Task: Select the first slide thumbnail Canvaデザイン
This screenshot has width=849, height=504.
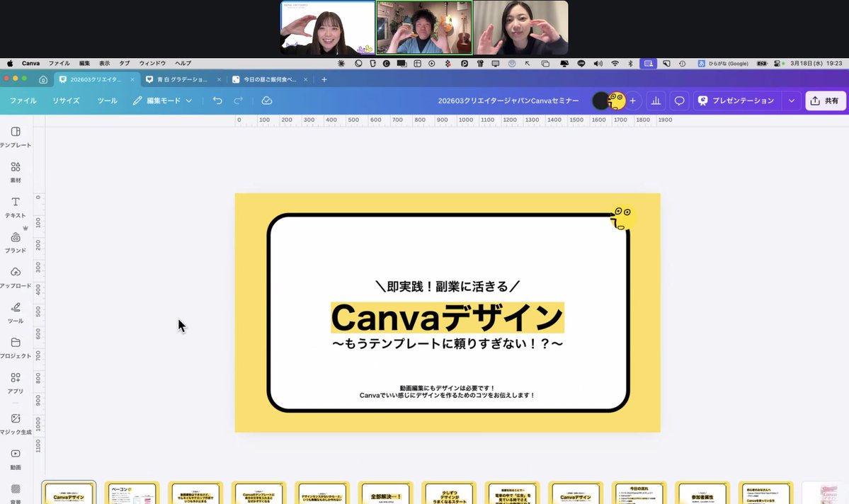Action: tap(69, 493)
